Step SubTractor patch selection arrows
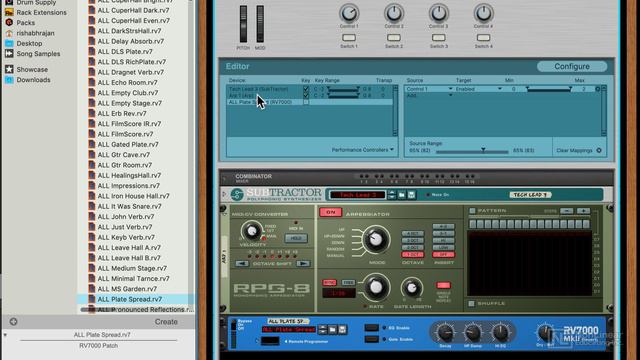This screenshot has width=640, height=360. point(392,195)
